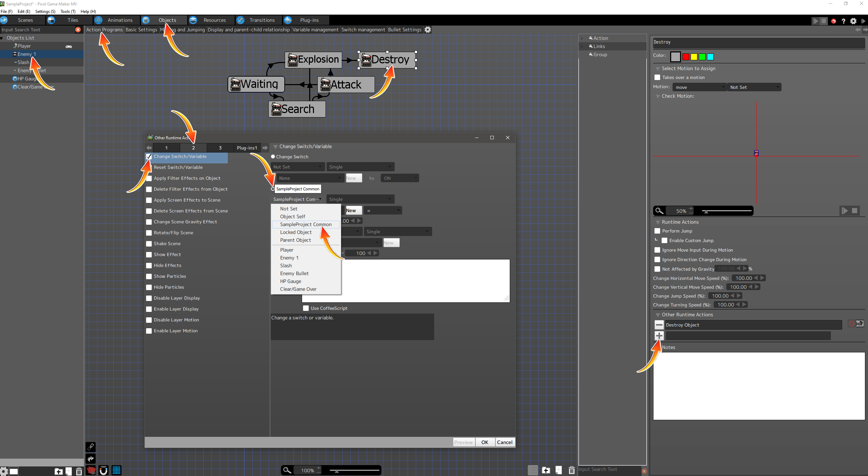Select the Change Switch radio button
868x476 pixels.
click(x=273, y=157)
